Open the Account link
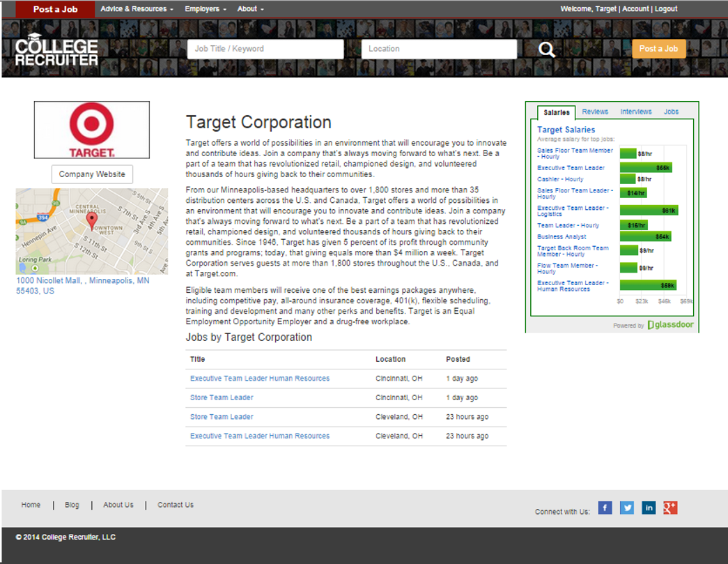728x564 pixels. coord(635,9)
